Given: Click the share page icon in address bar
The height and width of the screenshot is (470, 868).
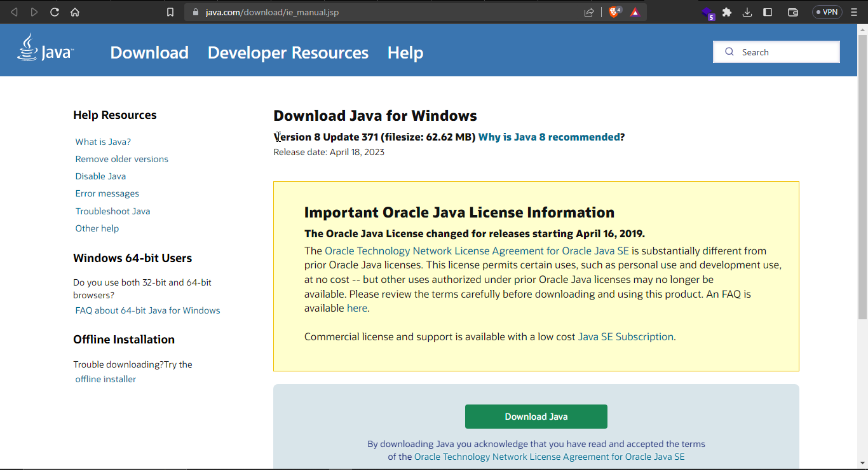Looking at the screenshot, I should (589, 12).
